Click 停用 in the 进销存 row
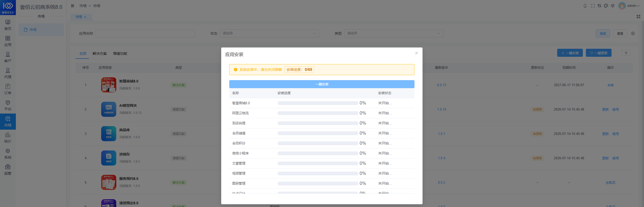644x207 pixels. point(616,158)
